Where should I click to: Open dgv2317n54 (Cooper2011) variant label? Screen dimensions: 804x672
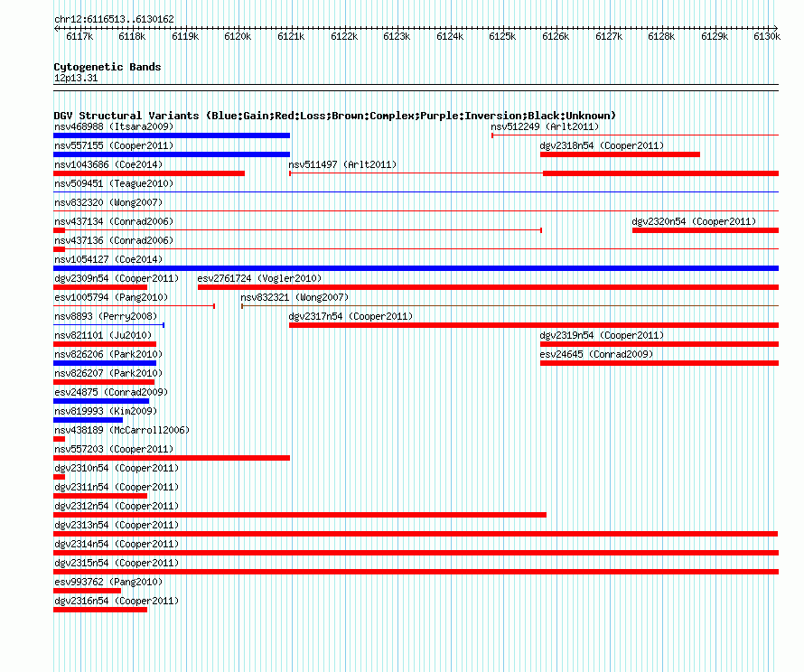click(351, 316)
